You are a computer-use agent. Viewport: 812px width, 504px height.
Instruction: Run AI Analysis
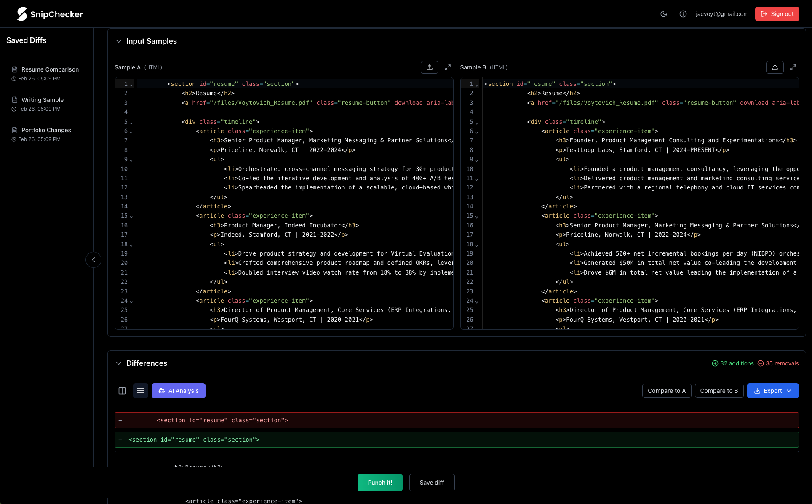click(x=179, y=391)
